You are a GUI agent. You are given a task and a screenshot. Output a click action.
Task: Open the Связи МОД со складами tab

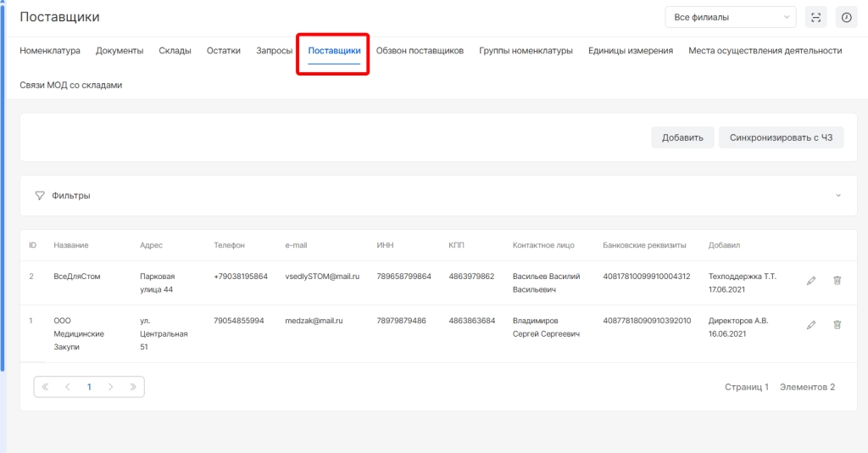point(71,85)
